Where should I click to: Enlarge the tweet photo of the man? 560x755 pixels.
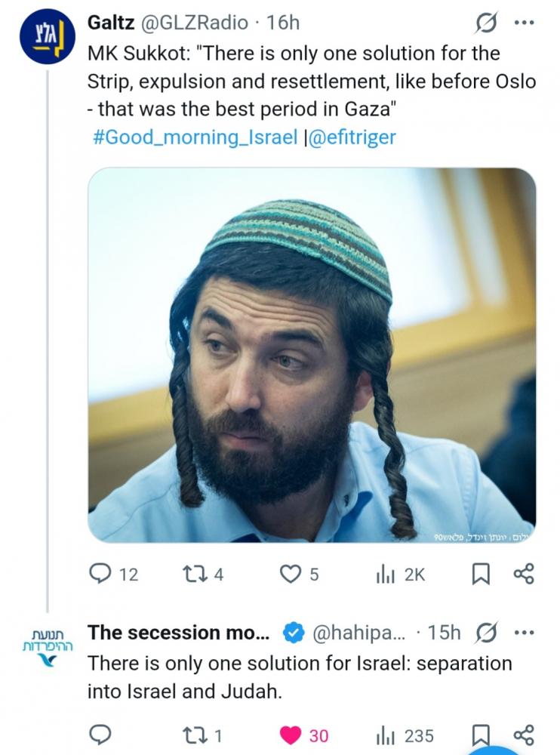(x=312, y=355)
